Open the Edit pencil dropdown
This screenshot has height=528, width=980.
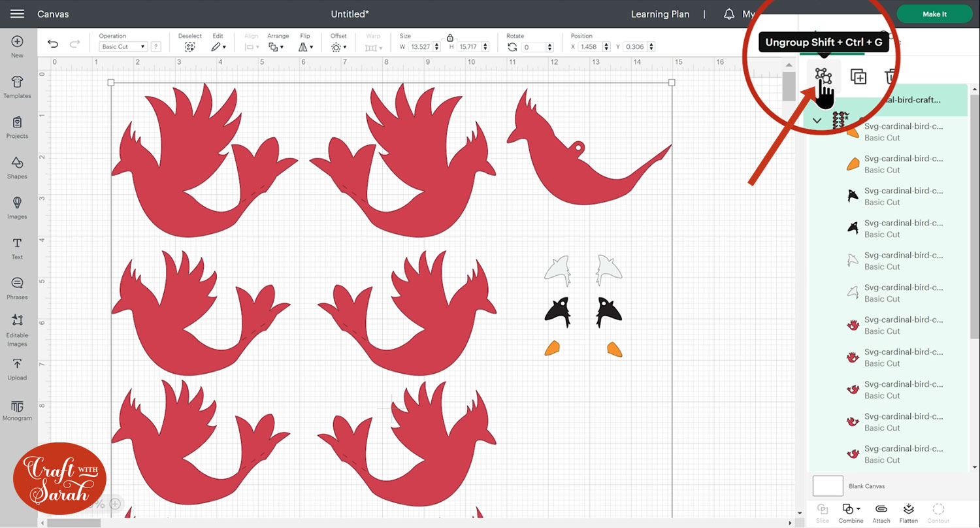218,47
